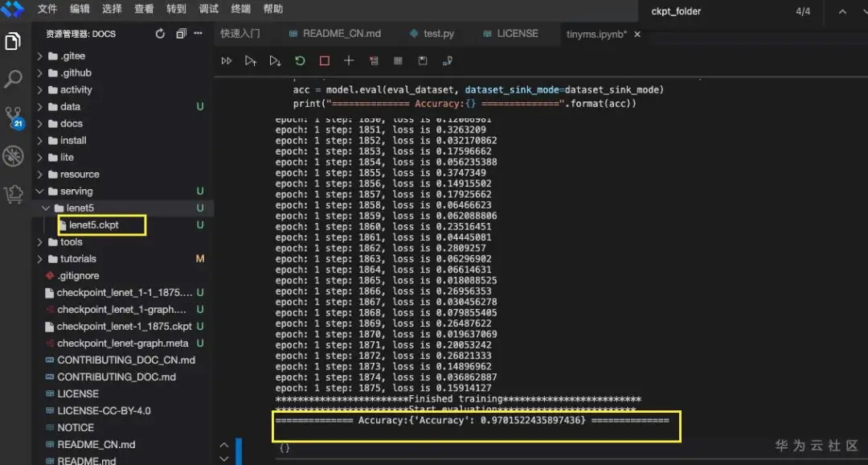Image resolution: width=868 pixels, height=465 pixels.
Task: Open Source Control view with 21 badge
Action: tap(13, 117)
